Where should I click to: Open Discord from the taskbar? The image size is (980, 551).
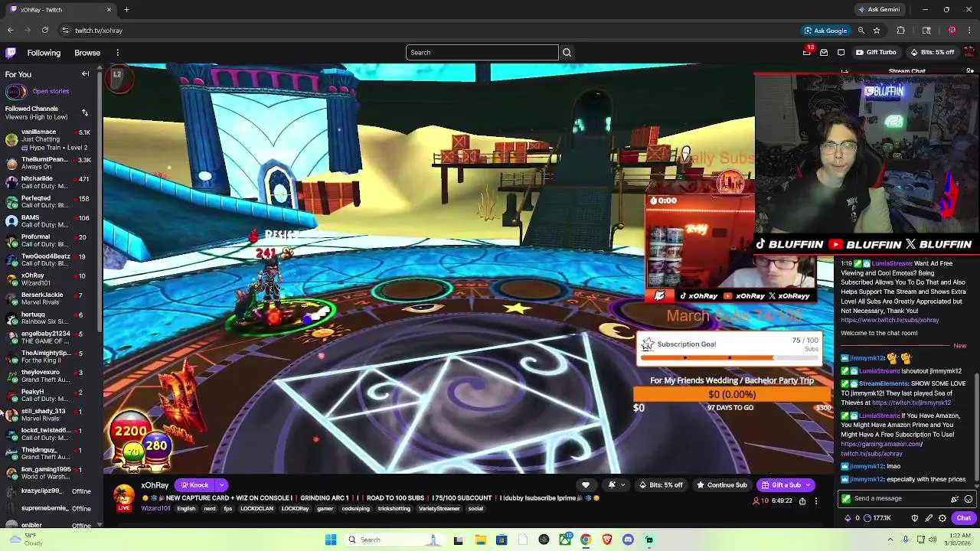coord(628,540)
